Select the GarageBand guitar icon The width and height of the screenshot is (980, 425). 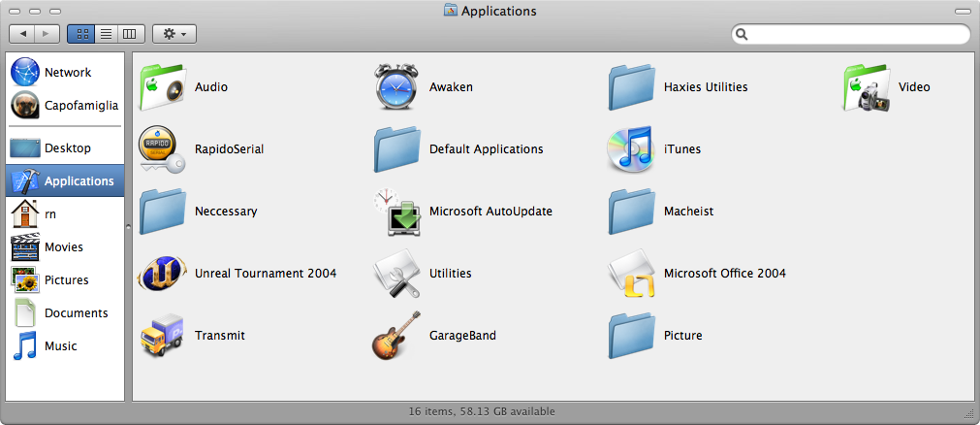[396, 336]
